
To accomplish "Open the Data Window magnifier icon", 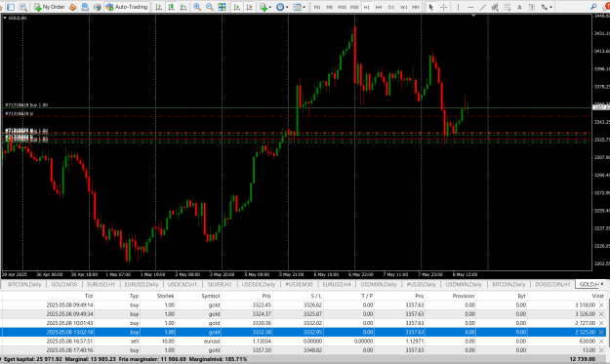I will click(x=23, y=7).
